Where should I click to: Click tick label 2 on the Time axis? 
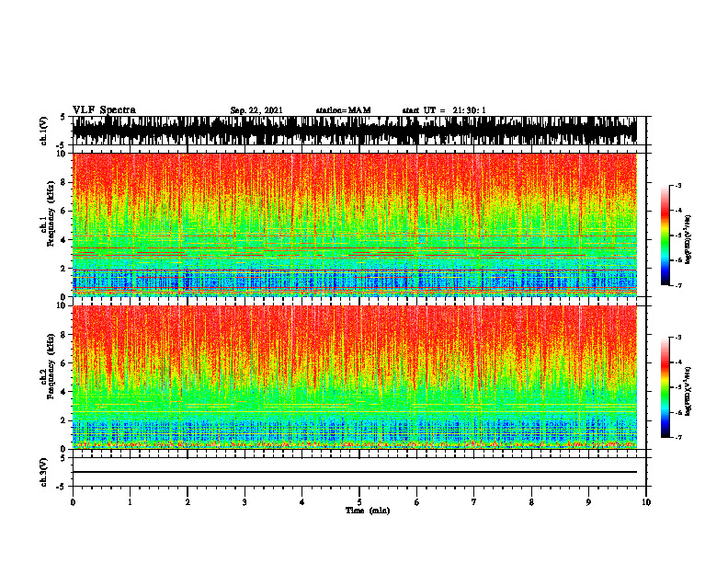188,502
